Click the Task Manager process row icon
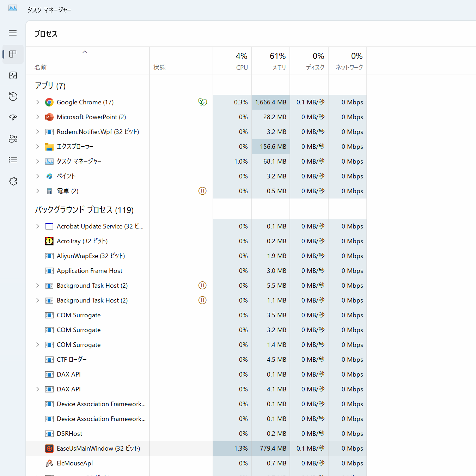The width and height of the screenshot is (476, 476). (x=49, y=161)
